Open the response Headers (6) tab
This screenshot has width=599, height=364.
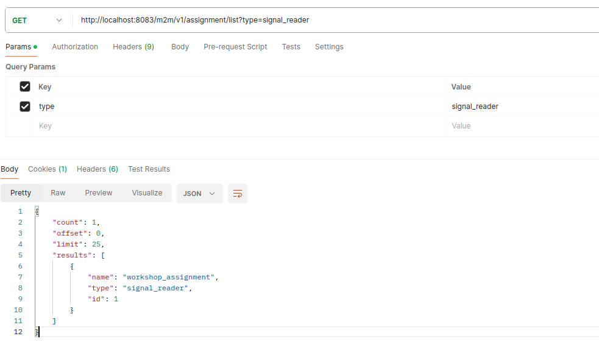97,169
